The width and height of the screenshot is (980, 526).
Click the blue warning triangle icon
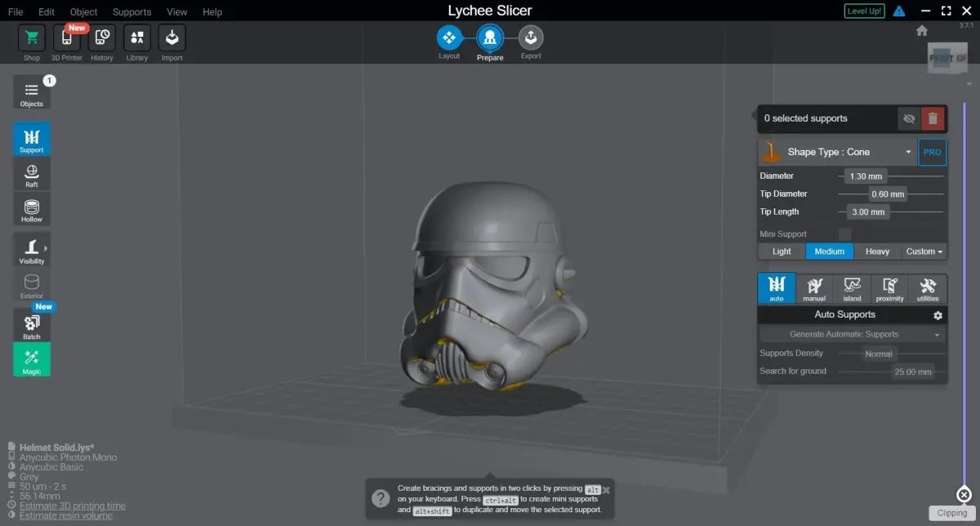click(x=899, y=11)
